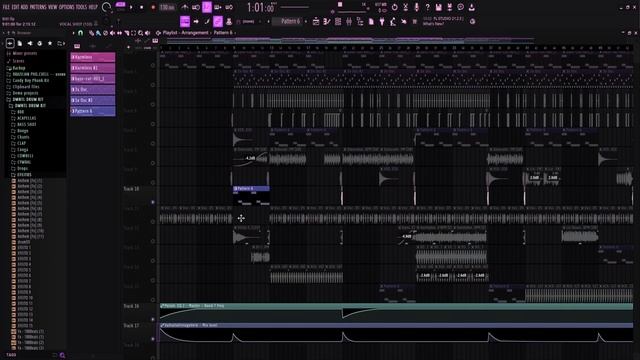Open the TOOLS menu
Image resolution: width=640 pixels, height=360 pixels.
[81, 7]
